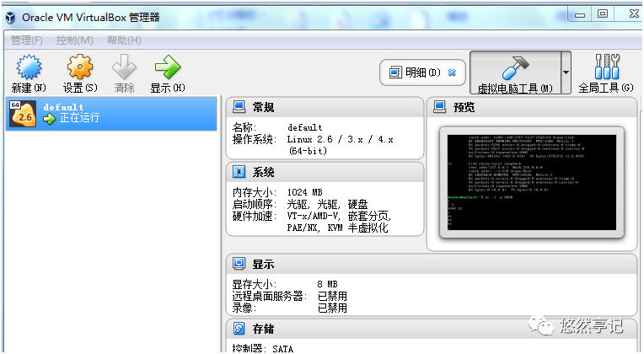Click the name value 'default' in General
This screenshot has width=644, height=354.
click(x=305, y=128)
